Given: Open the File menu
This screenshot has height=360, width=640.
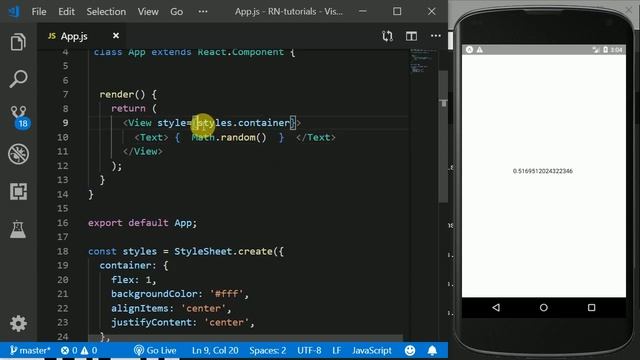Looking at the screenshot, I should pyautogui.click(x=39, y=11).
